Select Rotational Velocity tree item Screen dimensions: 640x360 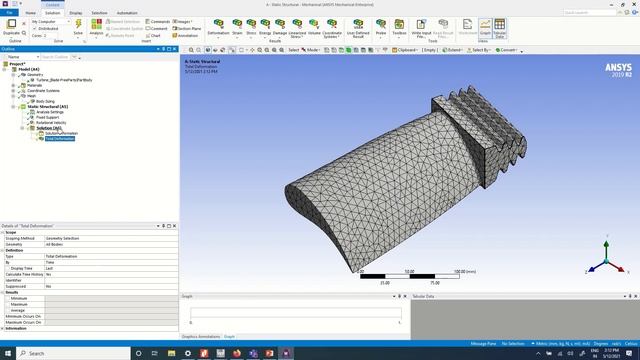pyautogui.click(x=51, y=122)
